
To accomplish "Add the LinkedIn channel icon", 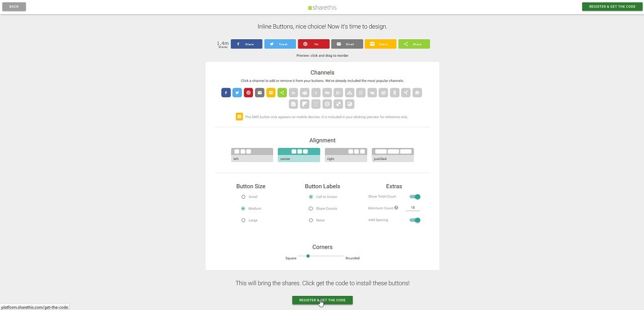I will point(293,93).
